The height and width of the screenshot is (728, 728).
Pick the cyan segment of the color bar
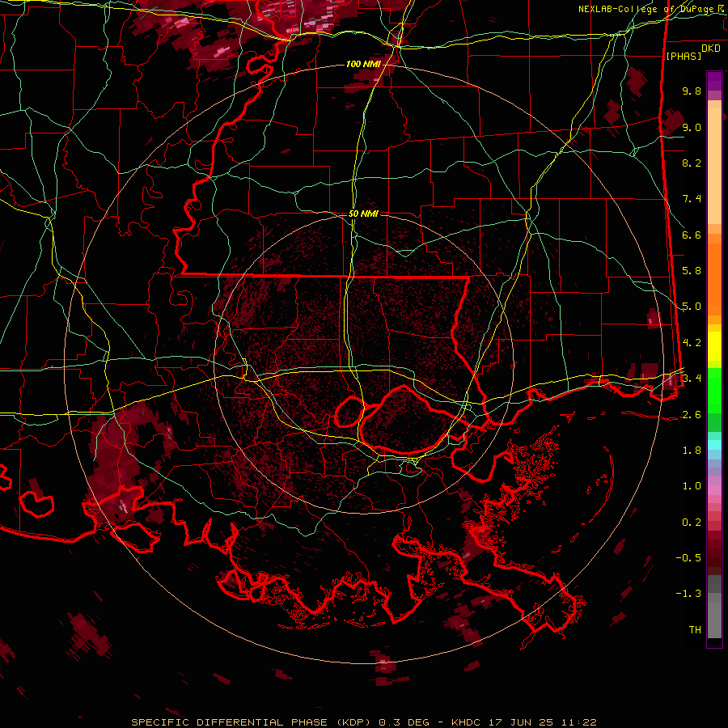click(x=714, y=445)
